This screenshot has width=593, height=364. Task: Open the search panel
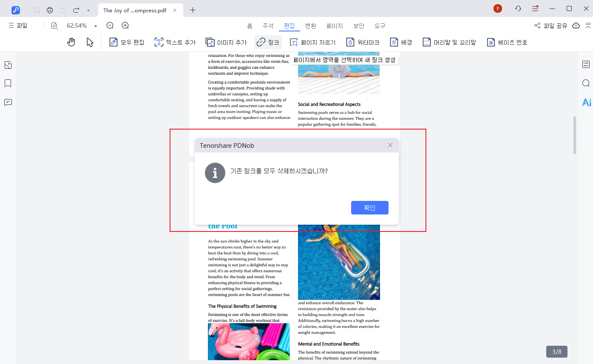click(587, 83)
